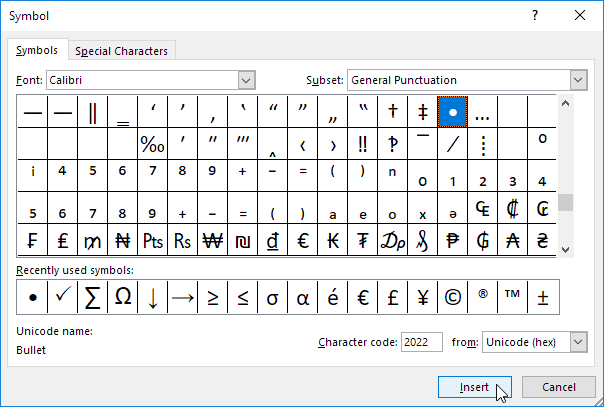Image resolution: width=604 pixels, height=407 pixels.
Task: Pick the Sigma summation symbol
Action: click(93, 297)
